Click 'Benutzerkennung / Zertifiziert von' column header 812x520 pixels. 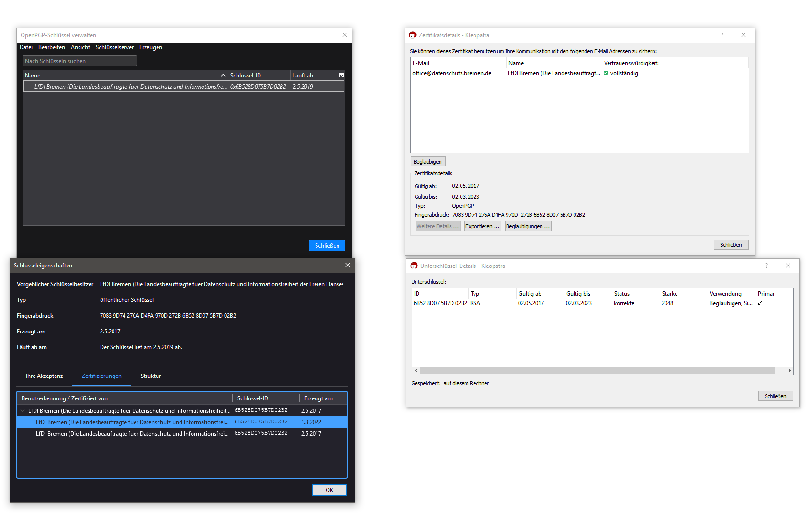[124, 398]
